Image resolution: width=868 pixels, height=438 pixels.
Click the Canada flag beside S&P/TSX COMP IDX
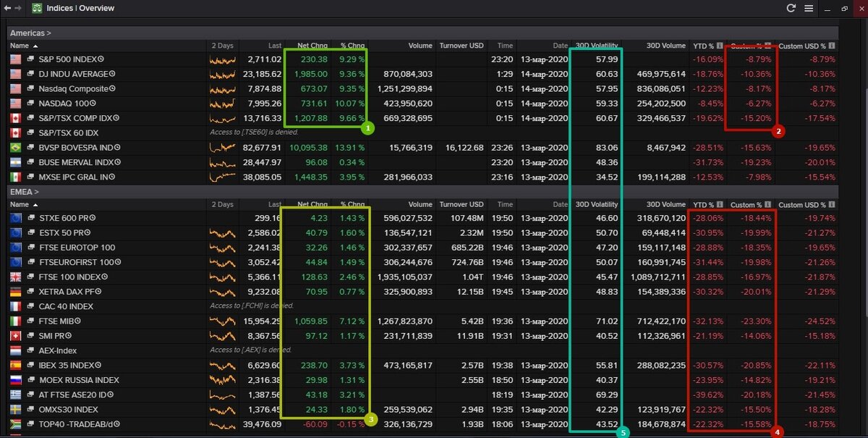tap(15, 118)
